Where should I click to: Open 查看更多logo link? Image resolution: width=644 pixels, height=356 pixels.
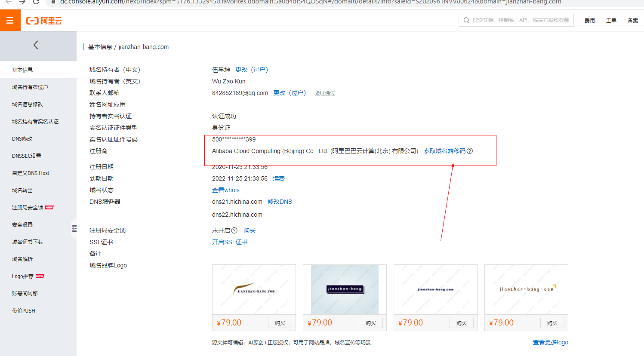551,342
